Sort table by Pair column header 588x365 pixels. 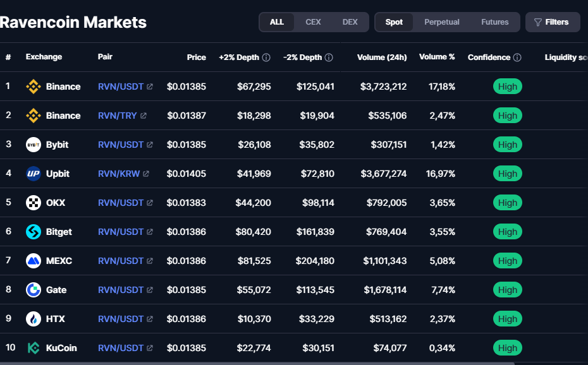pos(105,57)
